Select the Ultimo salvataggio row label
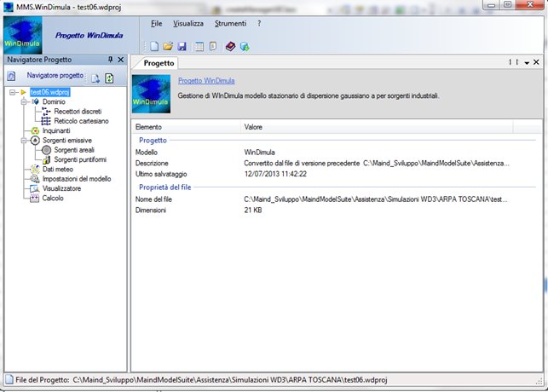The image size is (548, 392). 161,174
